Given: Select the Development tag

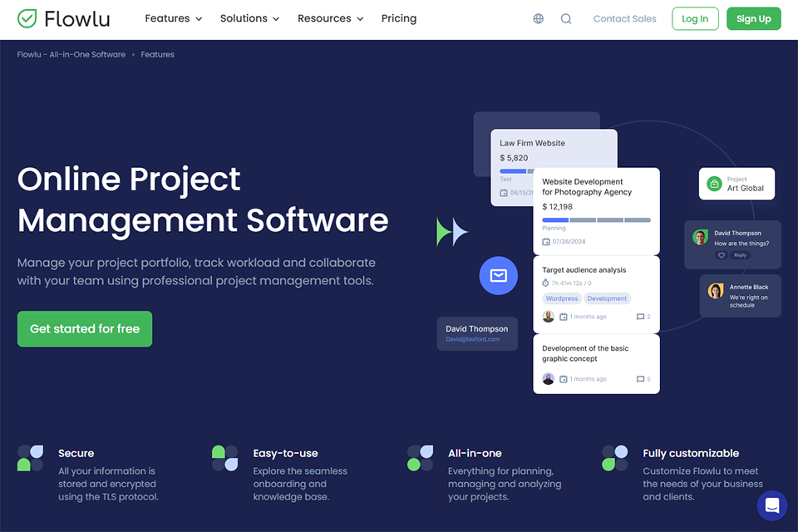Looking at the screenshot, I should tap(607, 298).
